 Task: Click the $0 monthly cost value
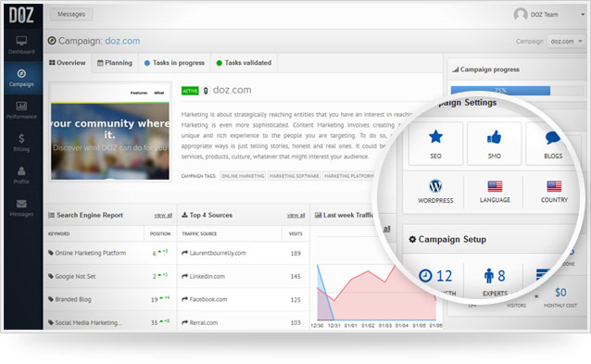(560, 293)
